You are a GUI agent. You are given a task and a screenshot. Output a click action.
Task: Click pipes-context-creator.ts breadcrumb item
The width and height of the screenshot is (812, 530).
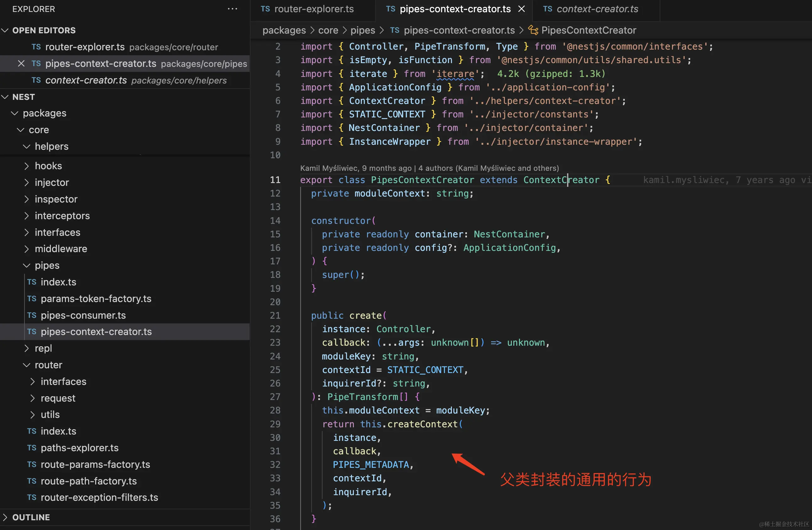[x=459, y=30]
